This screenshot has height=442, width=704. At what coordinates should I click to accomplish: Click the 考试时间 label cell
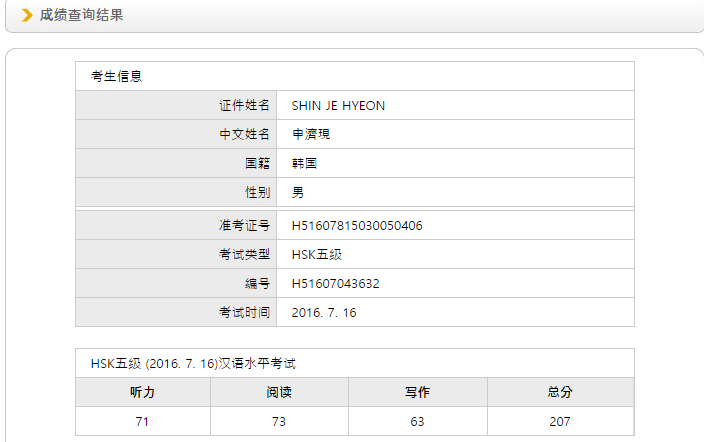(x=176, y=312)
